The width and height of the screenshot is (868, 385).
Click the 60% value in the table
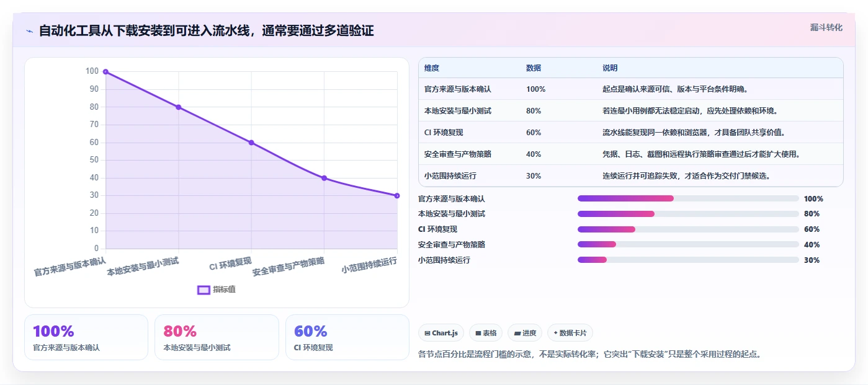[x=534, y=133]
